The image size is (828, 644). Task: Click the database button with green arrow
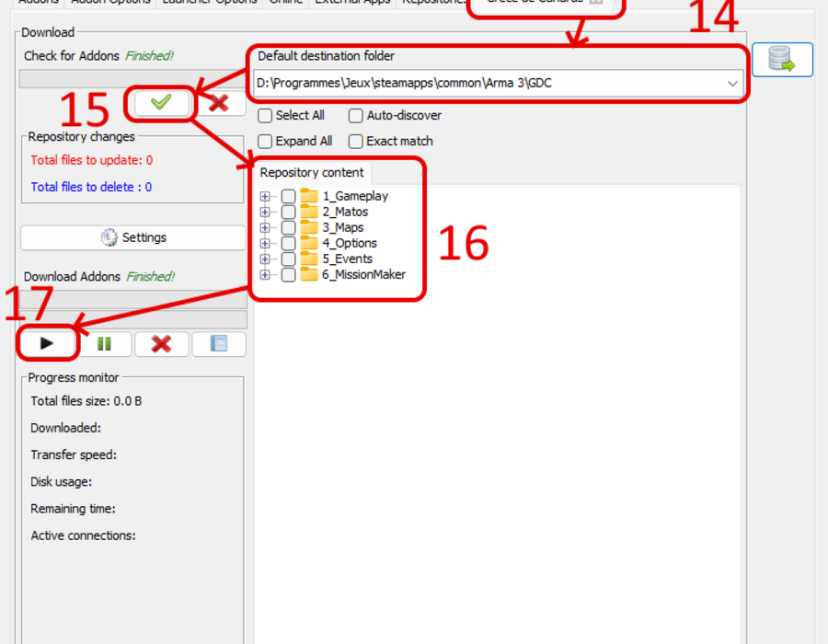coord(782,60)
